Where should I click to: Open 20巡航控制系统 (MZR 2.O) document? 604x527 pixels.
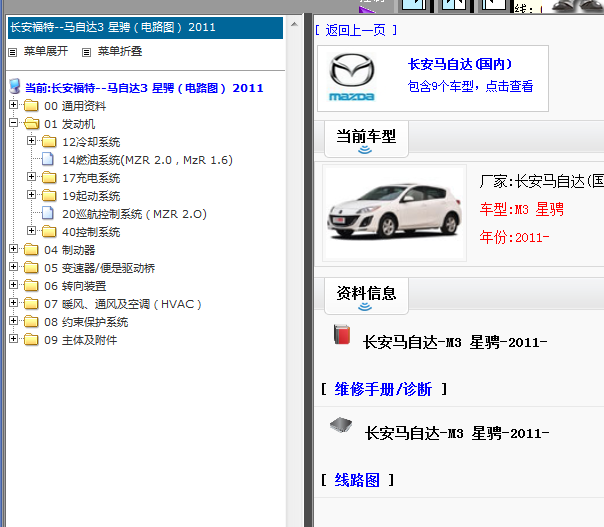[x=134, y=214]
